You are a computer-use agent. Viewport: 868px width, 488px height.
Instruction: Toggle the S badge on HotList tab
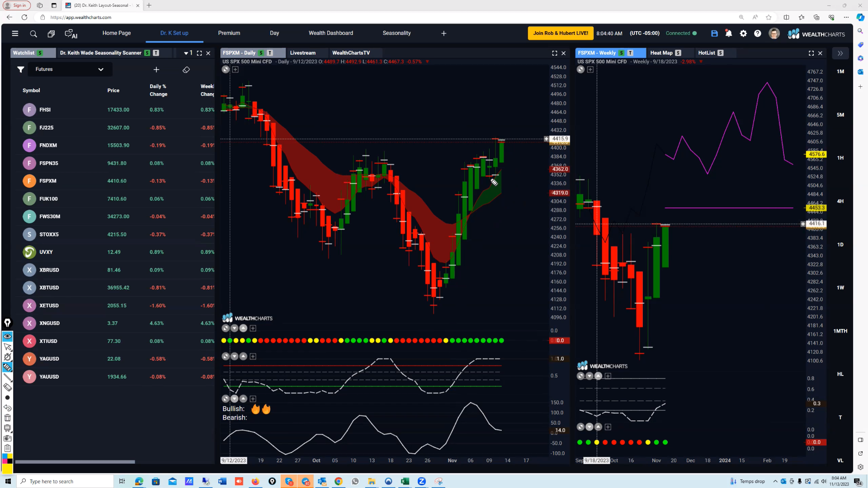point(721,53)
